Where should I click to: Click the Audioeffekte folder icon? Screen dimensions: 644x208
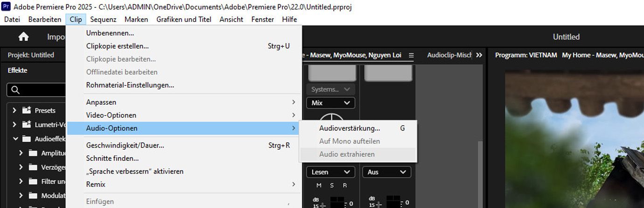(x=27, y=139)
